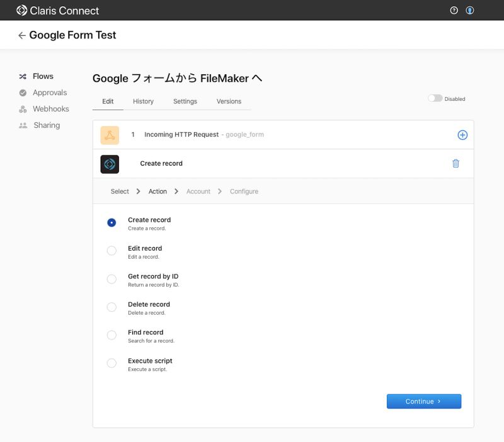Click the "Delete a record." description

point(147,313)
